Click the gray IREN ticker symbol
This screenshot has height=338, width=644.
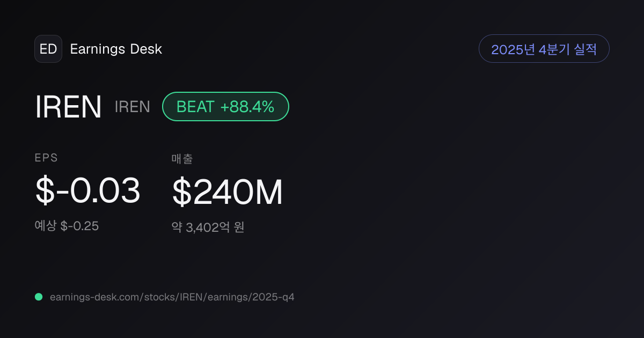[x=133, y=107]
